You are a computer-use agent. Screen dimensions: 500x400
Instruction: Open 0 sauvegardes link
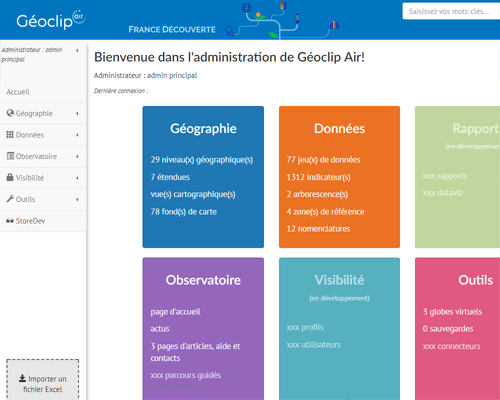coord(448,329)
